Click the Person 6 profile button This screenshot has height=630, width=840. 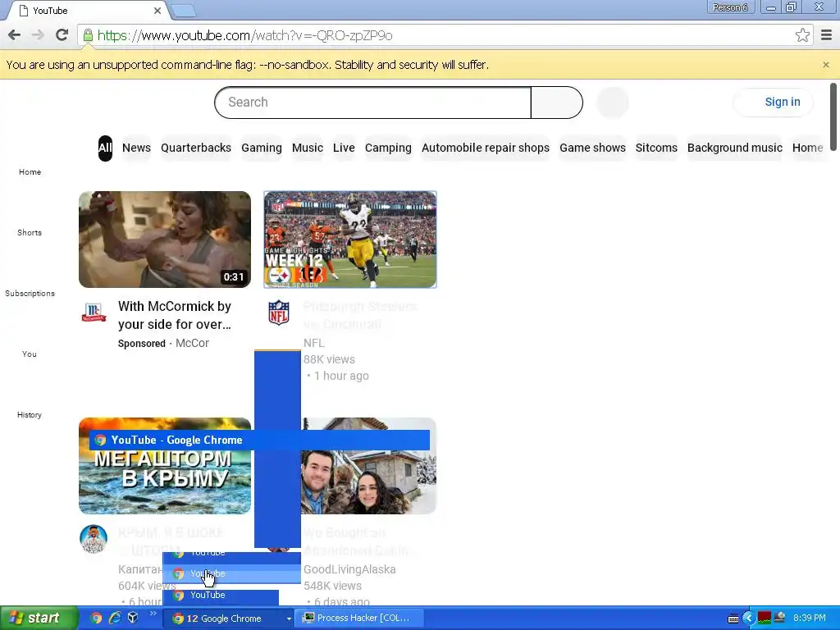[x=729, y=7]
